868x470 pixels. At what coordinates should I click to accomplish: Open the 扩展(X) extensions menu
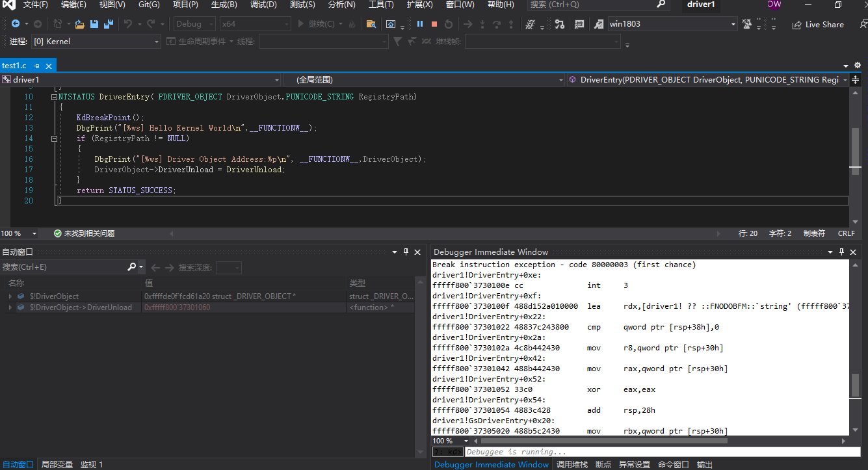[420, 5]
